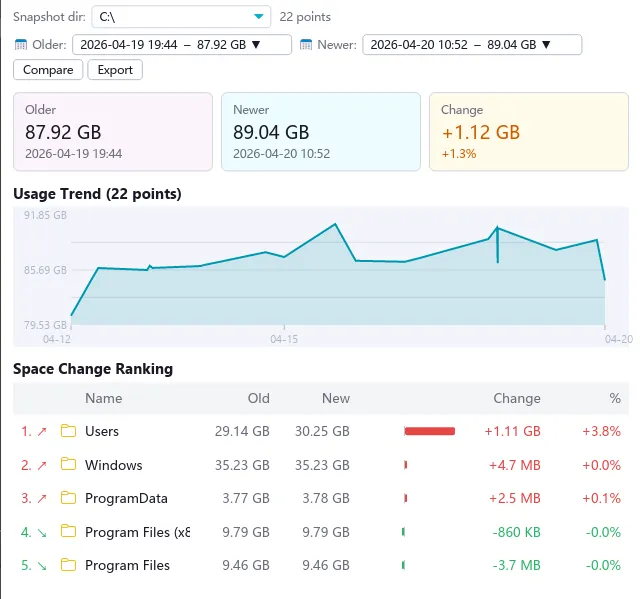
Task: Expand the Older snapshot date dropdown
Action: pos(181,45)
